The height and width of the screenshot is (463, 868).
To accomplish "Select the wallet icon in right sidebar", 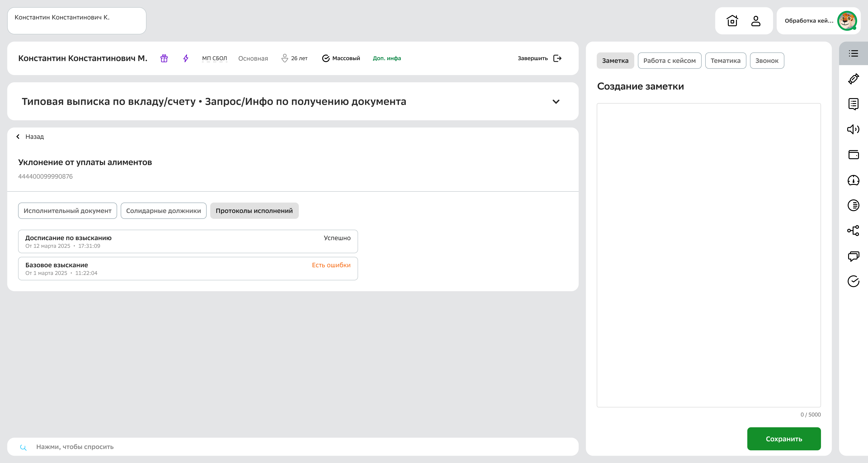I will point(854,155).
